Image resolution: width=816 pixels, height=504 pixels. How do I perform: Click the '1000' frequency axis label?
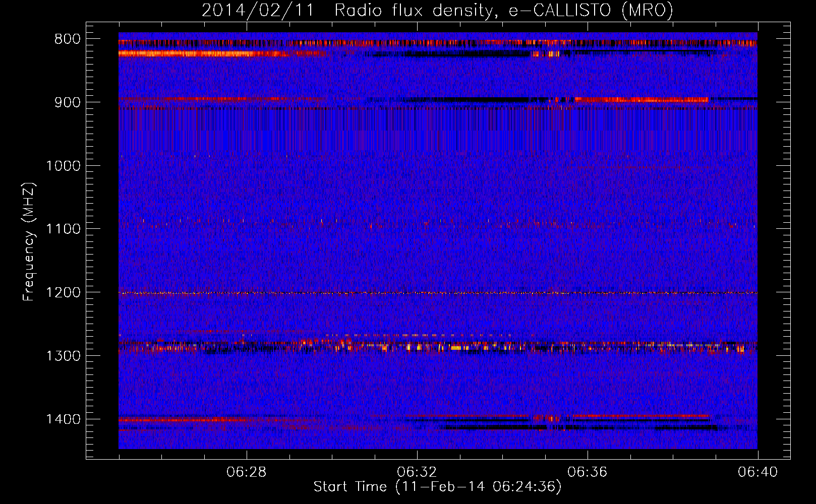[63, 166]
